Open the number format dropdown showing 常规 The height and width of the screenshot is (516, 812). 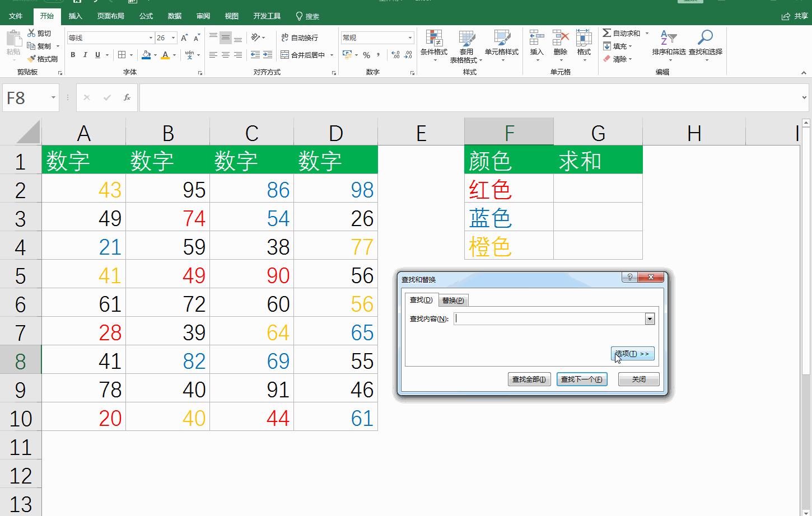tap(411, 37)
